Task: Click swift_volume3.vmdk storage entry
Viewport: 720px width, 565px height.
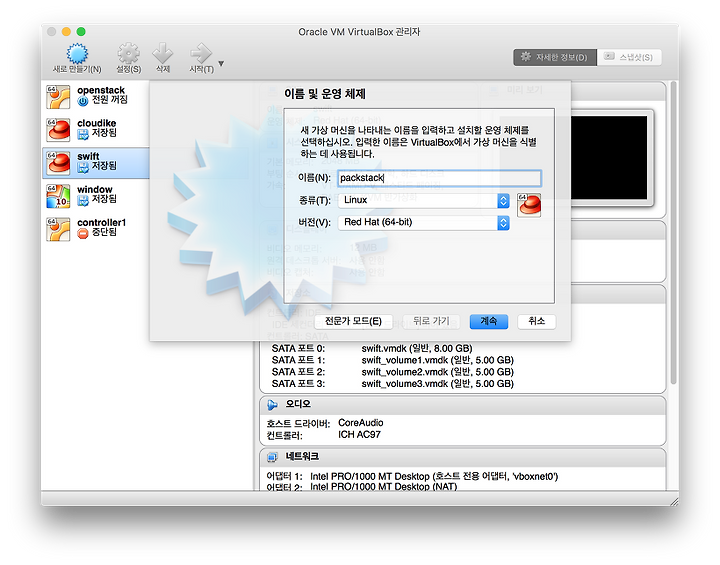Action: [x=438, y=384]
